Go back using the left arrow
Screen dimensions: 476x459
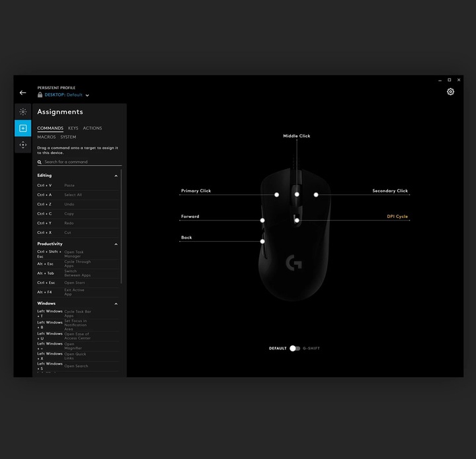[x=22, y=92]
